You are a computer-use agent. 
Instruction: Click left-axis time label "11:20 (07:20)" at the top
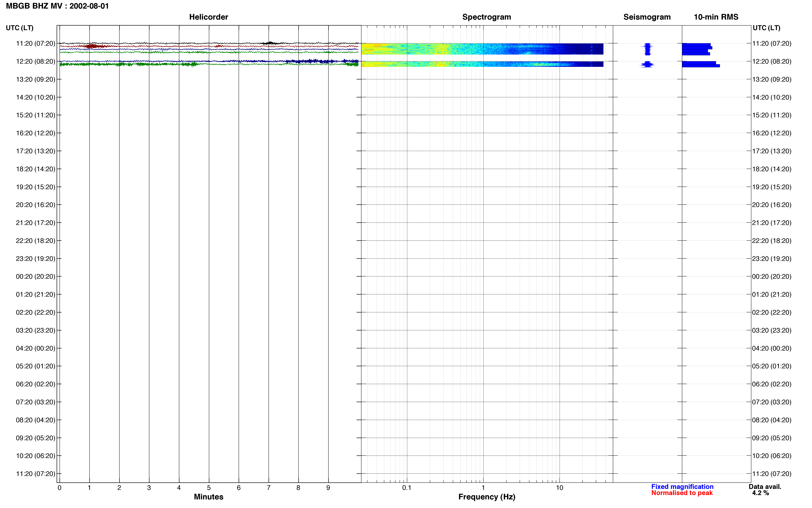[x=35, y=43]
